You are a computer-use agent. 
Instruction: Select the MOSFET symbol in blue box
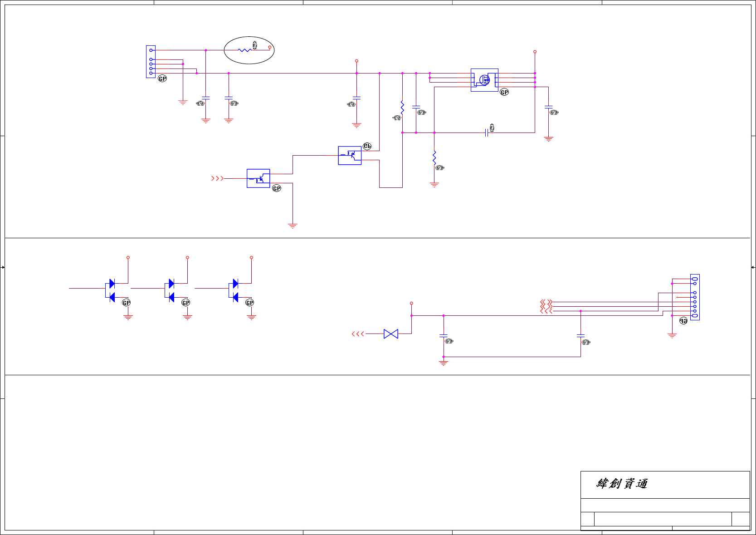(x=484, y=80)
